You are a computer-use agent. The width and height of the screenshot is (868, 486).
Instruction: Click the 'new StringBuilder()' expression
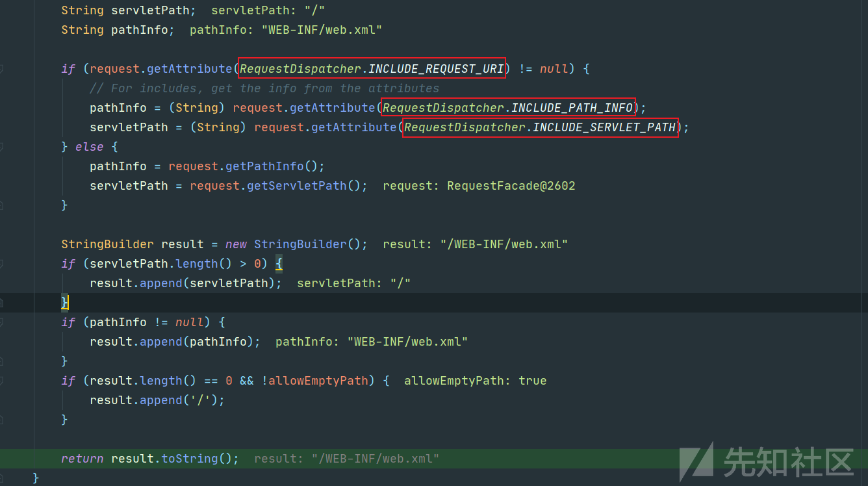(x=293, y=244)
